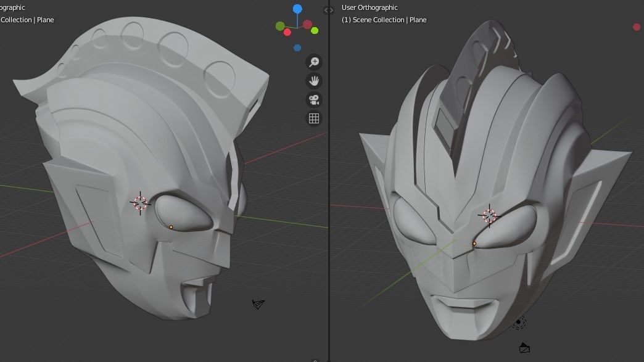644x362 pixels.
Task: Select the orange origin dot in right viewport
Action: coord(474,244)
